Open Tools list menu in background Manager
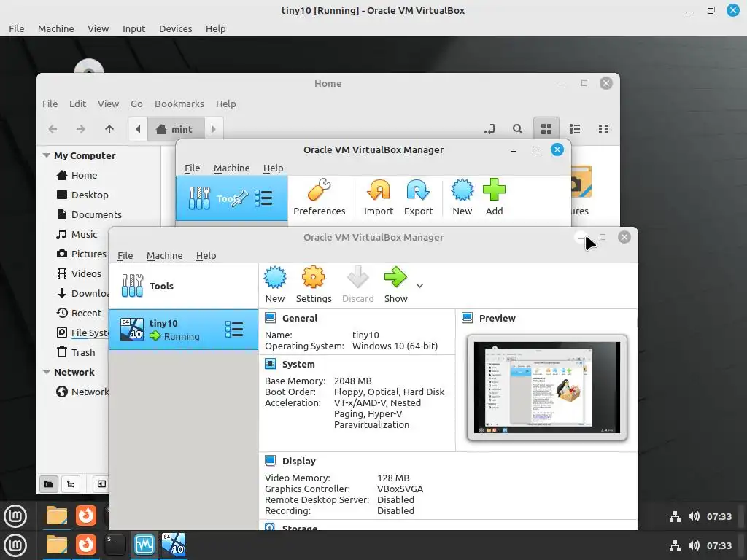The height and width of the screenshot is (560, 747). click(x=263, y=198)
